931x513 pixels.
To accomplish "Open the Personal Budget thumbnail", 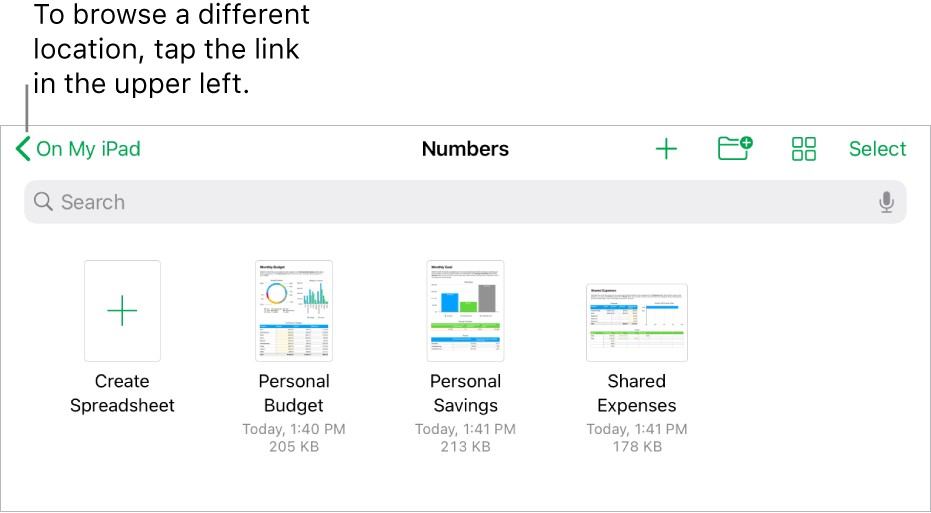I will (294, 311).
